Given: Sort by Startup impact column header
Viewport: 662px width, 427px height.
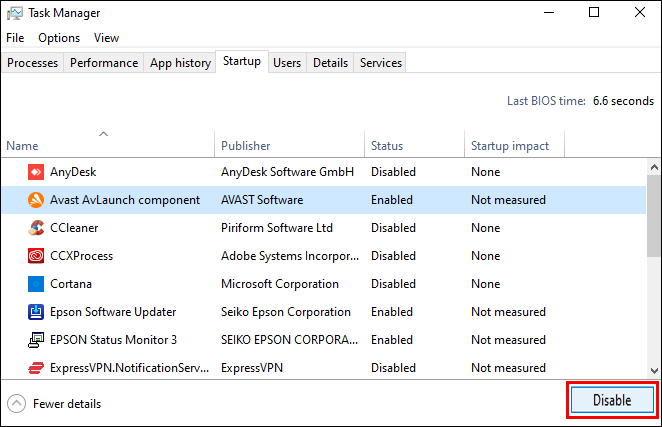Looking at the screenshot, I should (x=510, y=146).
